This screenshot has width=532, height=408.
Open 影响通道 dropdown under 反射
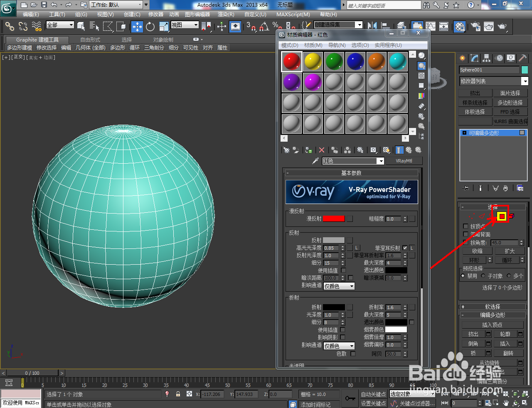tap(339, 286)
